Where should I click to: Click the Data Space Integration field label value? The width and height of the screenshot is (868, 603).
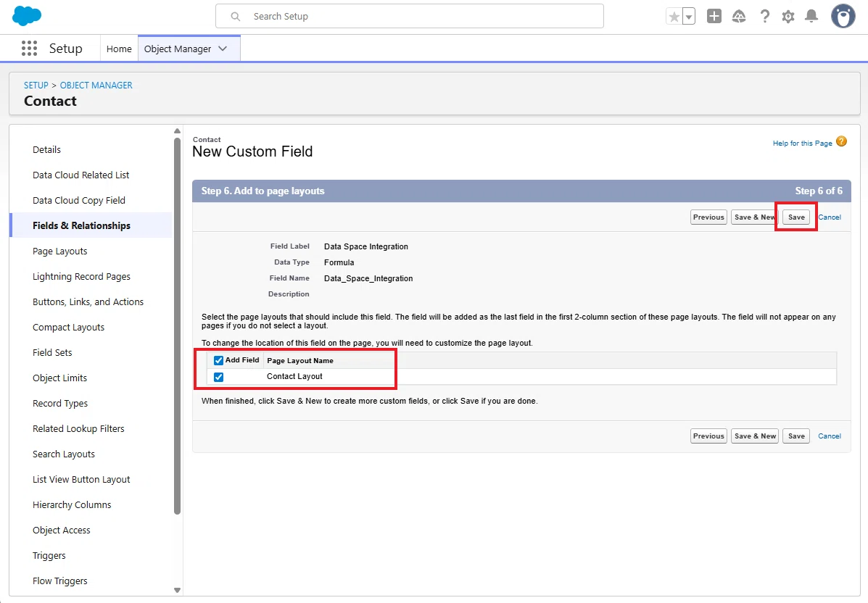coord(366,246)
